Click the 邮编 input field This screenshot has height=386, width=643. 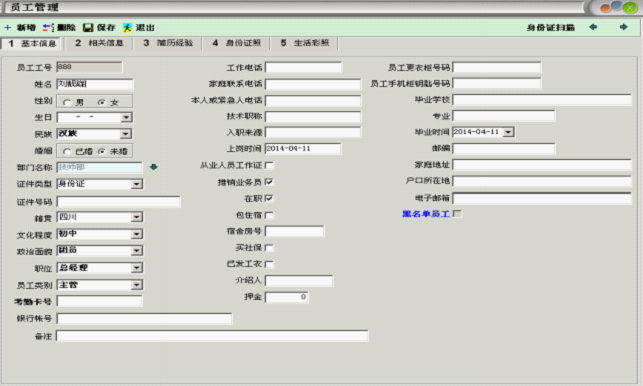pyautogui.click(x=504, y=148)
